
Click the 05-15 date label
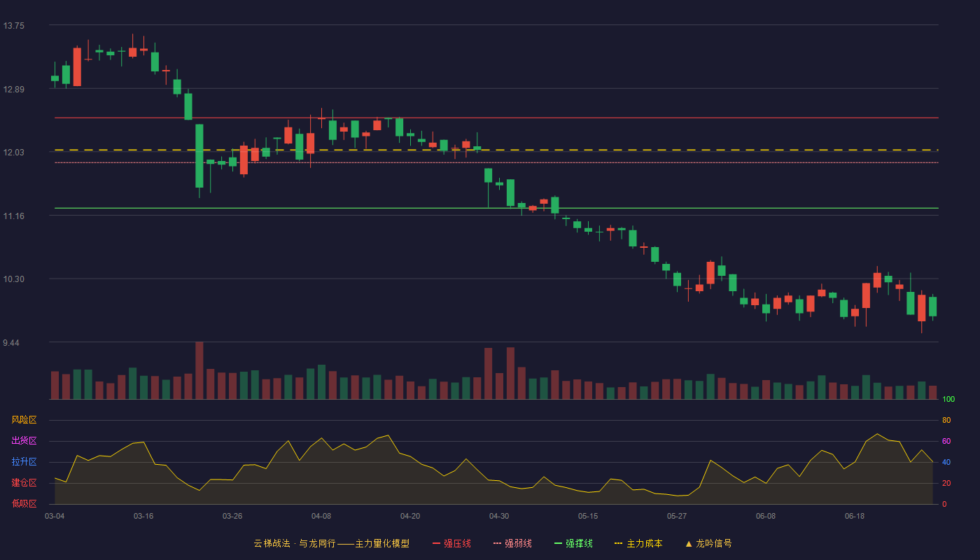[588, 516]
